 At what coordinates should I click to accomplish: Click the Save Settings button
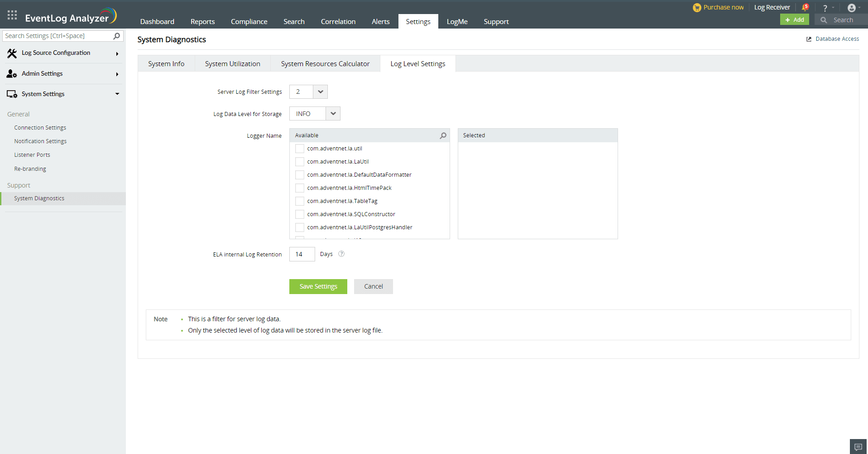pos(318,286)
